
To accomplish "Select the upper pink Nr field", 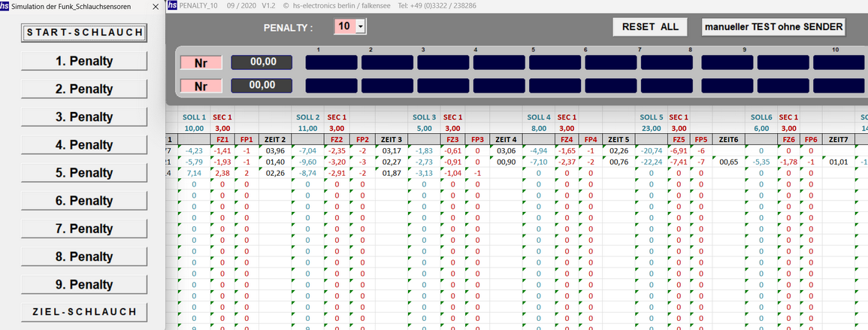I will pyautogui.click(x=201, y=62).
